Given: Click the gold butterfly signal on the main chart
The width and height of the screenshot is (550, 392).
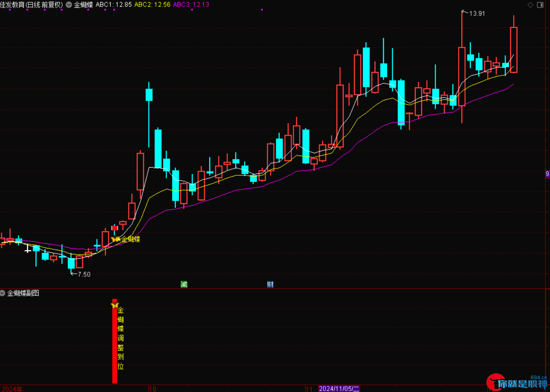Looking at the screenshot, I should tap(116, 239).
